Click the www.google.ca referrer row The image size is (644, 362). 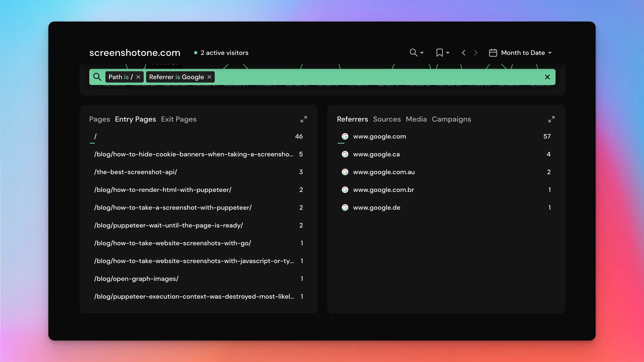(376, 154)
